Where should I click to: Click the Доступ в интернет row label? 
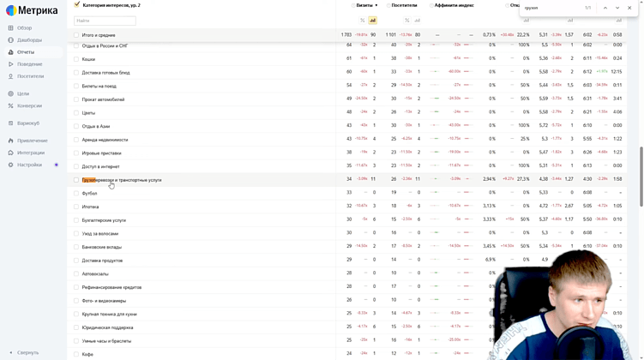tap(100, 166)
